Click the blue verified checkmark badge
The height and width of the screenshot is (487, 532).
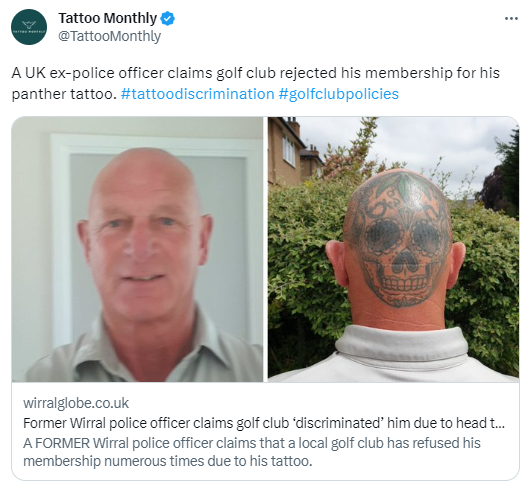[167, 18]
